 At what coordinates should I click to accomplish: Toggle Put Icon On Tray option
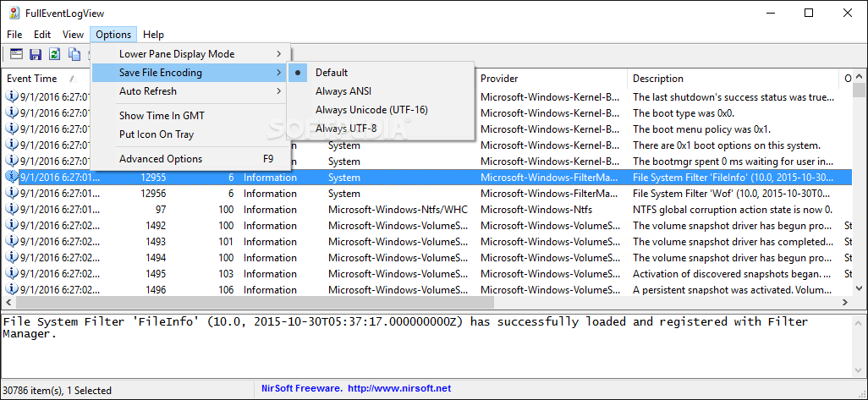[190, 134]
